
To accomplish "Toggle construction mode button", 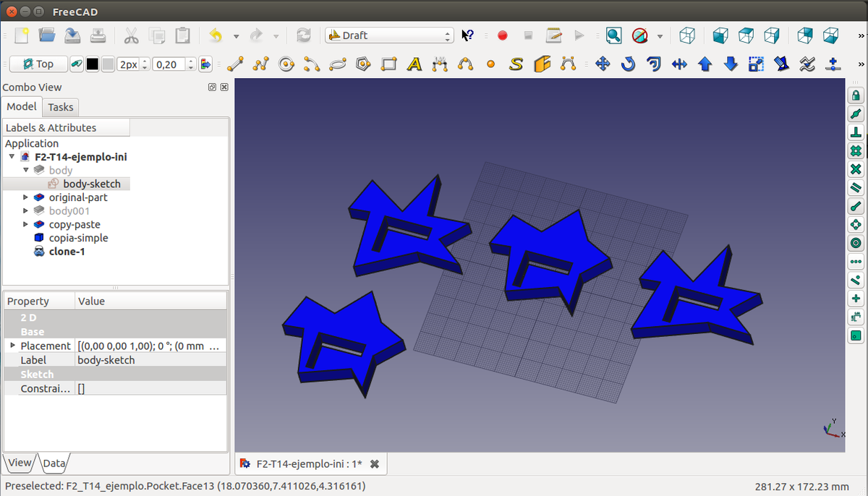I will tap(76, 64).
